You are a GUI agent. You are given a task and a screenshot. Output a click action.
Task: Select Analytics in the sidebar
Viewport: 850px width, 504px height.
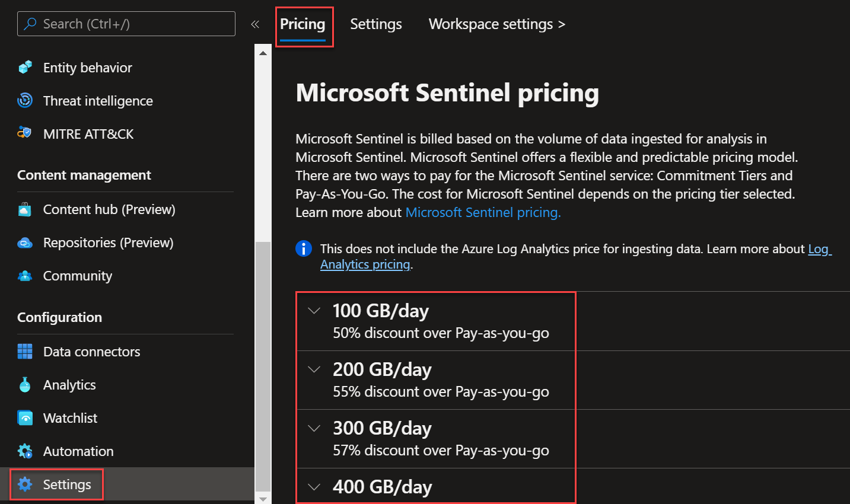point(69,384)
